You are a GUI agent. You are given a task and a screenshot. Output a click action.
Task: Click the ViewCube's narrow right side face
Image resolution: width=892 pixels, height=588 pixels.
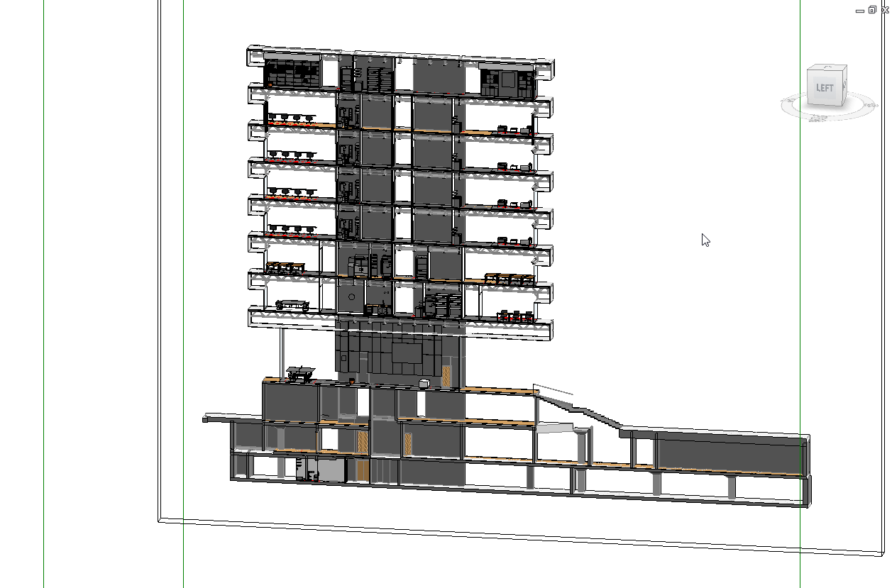[844, 87]
